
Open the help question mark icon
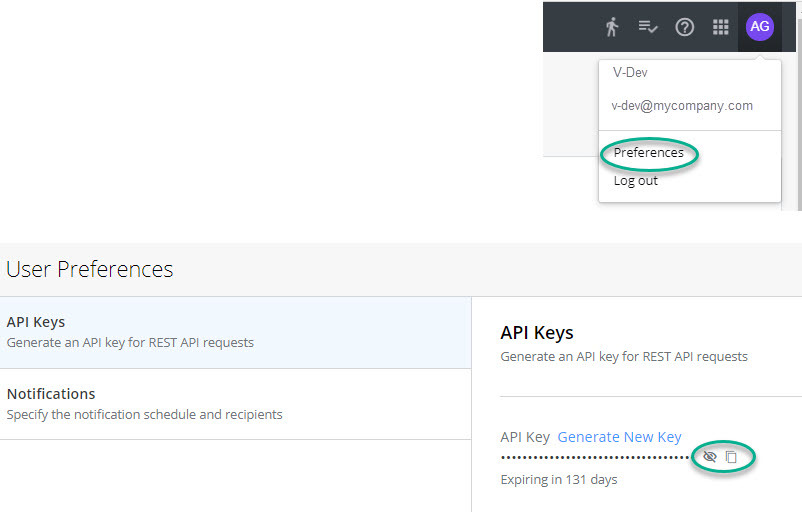tap(684, 27)
